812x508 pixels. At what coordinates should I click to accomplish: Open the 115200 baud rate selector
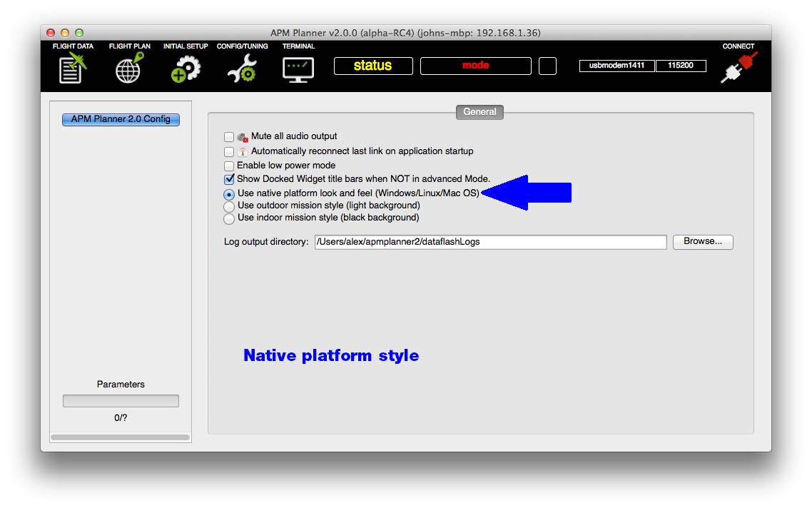(x=681, y=65)
